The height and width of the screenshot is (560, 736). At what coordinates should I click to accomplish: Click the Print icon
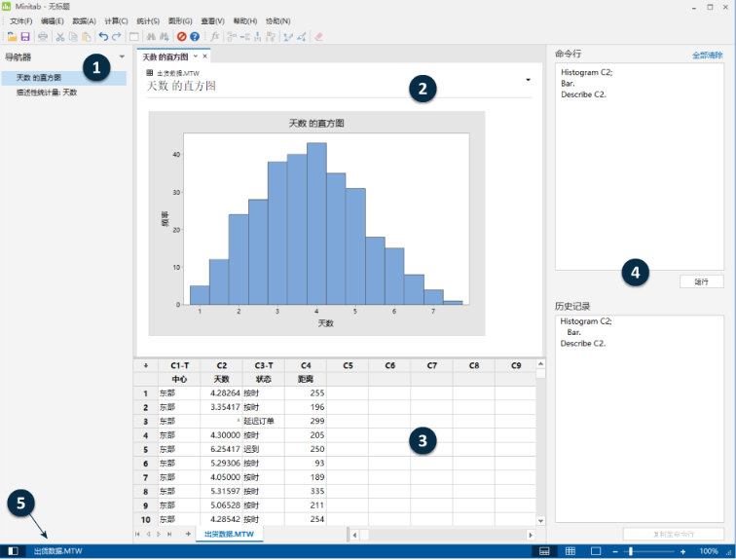42,36
